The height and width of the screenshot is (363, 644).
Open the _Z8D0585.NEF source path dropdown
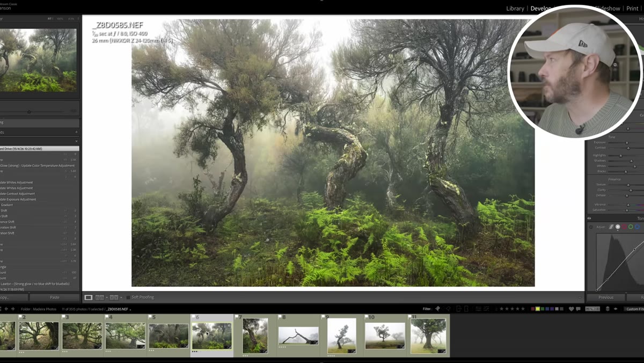pyautogui.click(x=130, y=309)
